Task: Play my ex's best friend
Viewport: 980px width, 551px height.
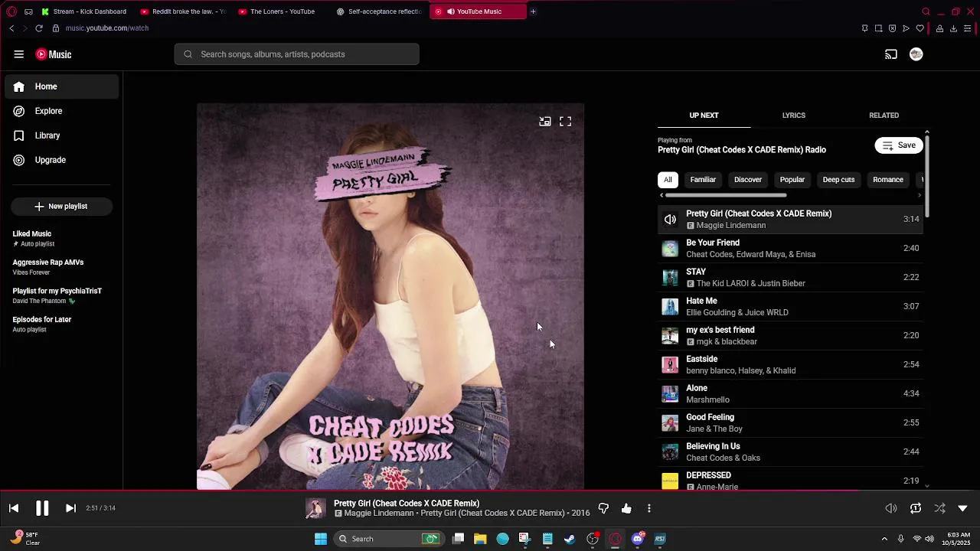Action: 790,336
